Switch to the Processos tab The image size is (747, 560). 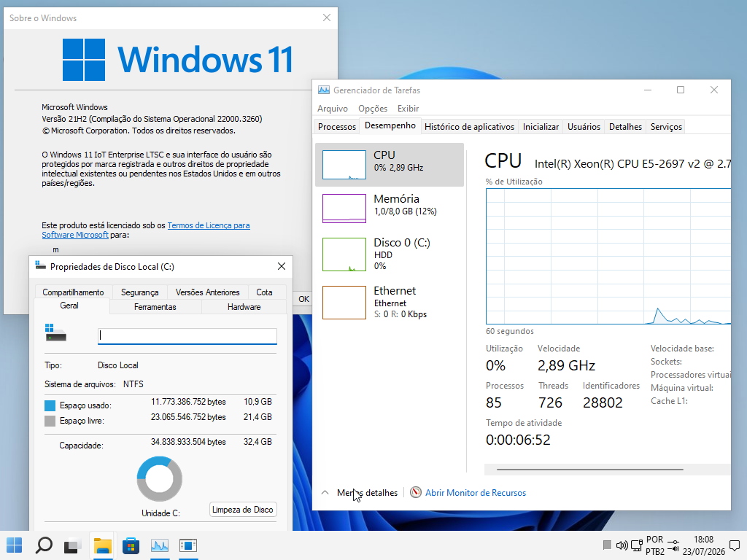tap(337, 127)
